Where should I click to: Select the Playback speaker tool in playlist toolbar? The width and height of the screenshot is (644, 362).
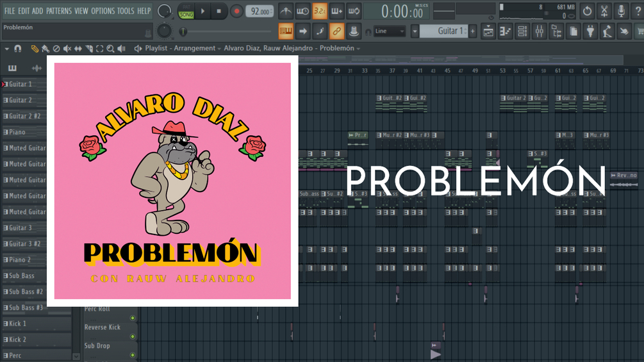[121, 49]
